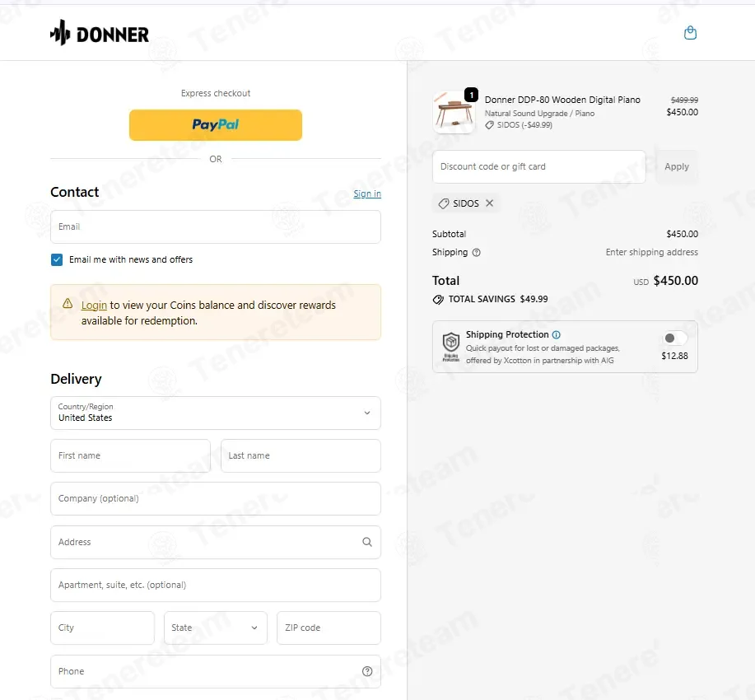The width and height of the screenshot is (755, 700).
Task: Focus the City field
Action: [x=103, y=628]
